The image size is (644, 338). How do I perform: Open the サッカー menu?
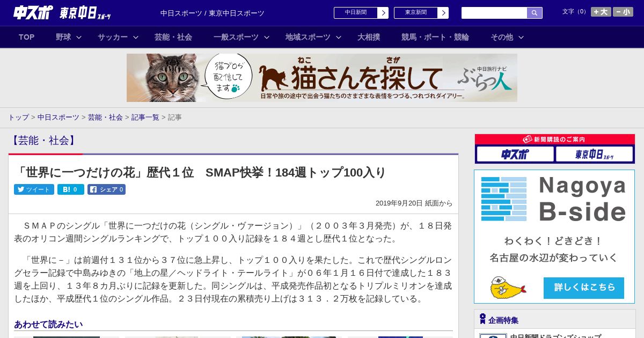pyautogui.click(x=113, y=37)
